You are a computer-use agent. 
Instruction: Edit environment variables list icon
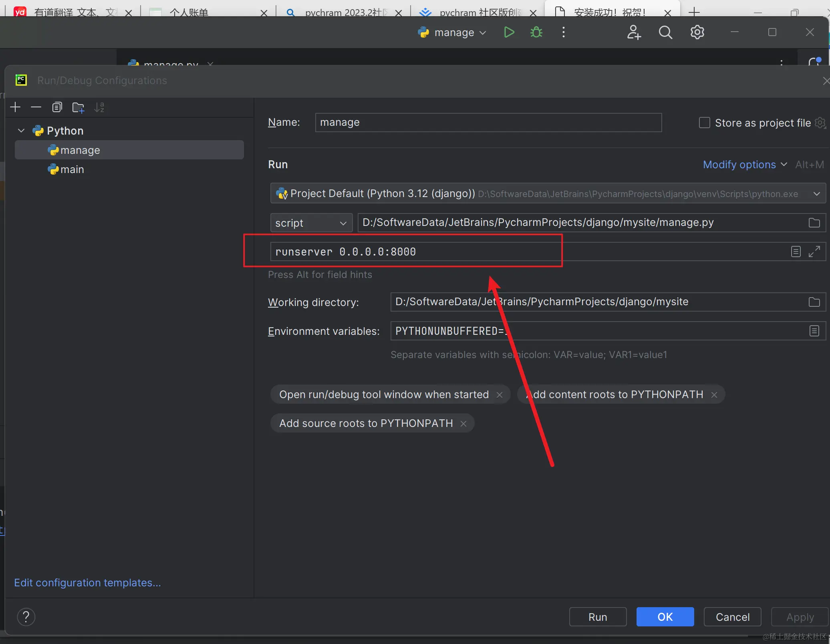click(814, 331)
